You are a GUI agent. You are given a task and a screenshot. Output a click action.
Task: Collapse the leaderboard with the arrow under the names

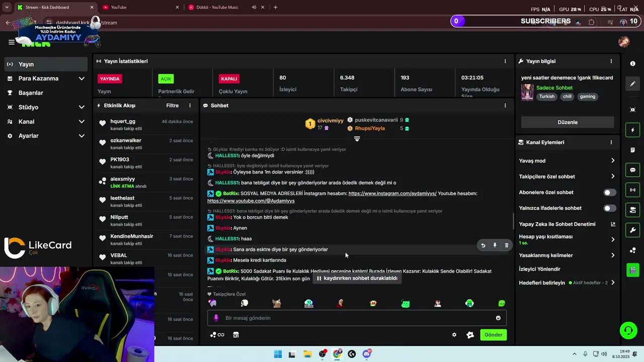[x=357, y=139]
